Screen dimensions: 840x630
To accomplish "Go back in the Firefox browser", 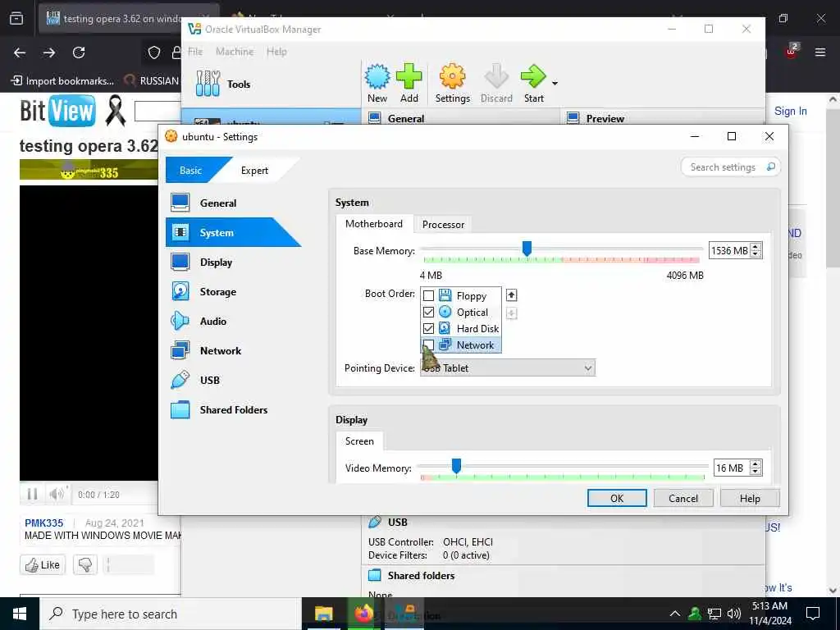I will pyautogui.click(x=20, y=52).
